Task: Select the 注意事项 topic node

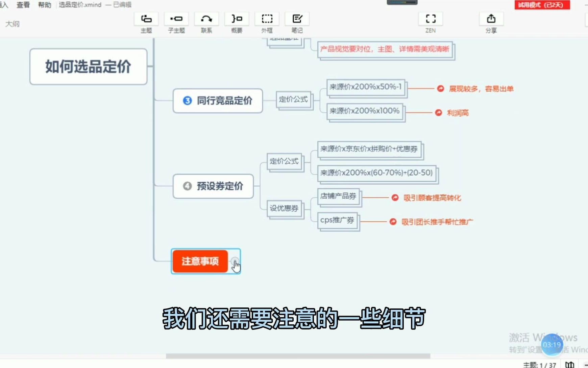Action: [200, 261]
